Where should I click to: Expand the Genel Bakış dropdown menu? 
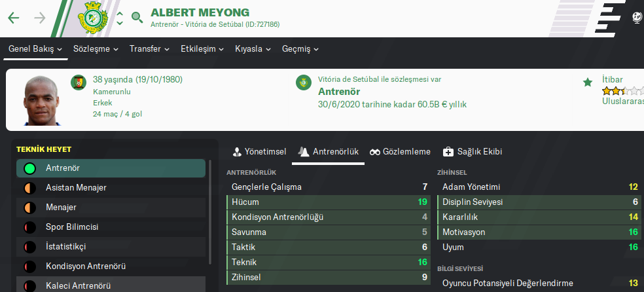point(35,49)
